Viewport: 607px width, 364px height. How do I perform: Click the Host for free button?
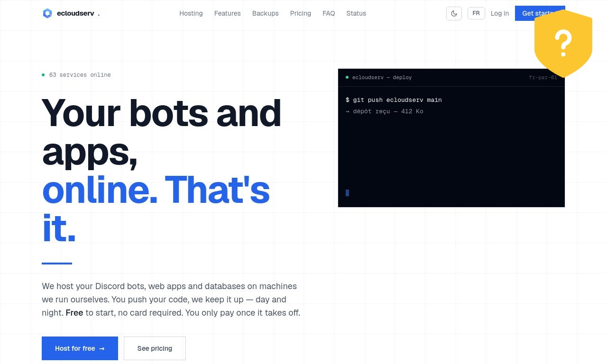(80, 348)
